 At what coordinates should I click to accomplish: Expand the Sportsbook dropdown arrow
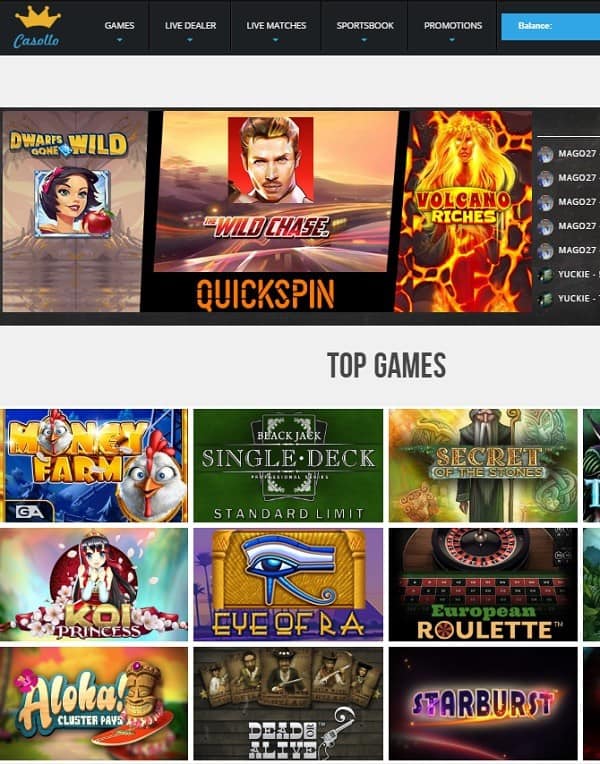point(365,40)
